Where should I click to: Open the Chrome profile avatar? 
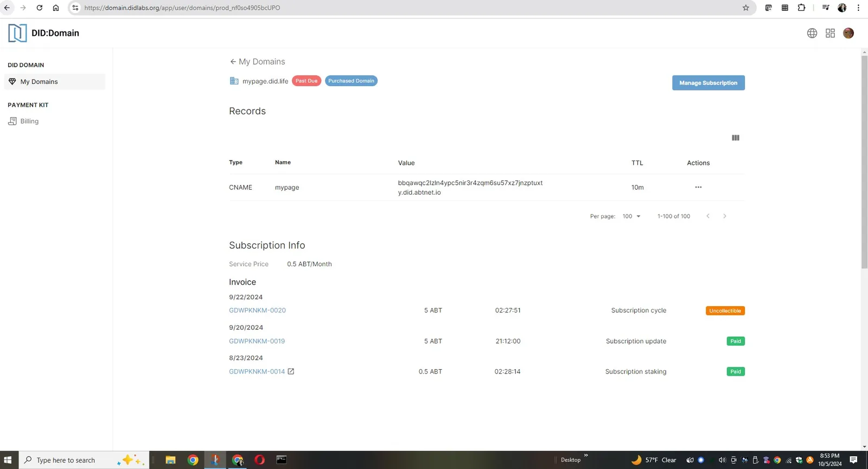(x=842, y=8)
